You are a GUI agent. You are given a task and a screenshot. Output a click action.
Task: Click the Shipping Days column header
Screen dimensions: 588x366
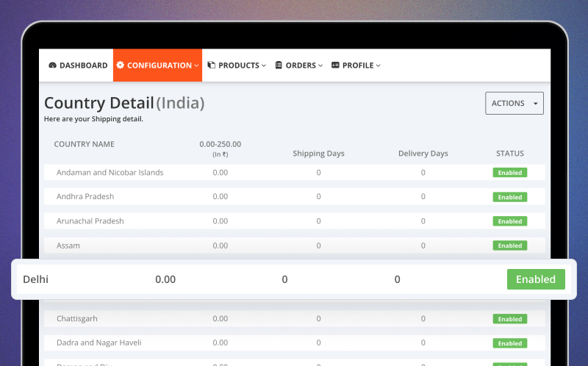318,154
